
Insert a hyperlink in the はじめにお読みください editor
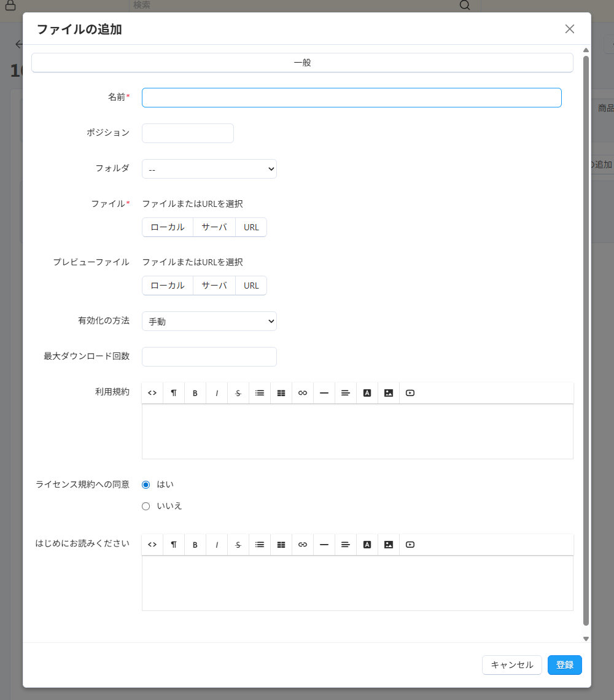(302, 544)
